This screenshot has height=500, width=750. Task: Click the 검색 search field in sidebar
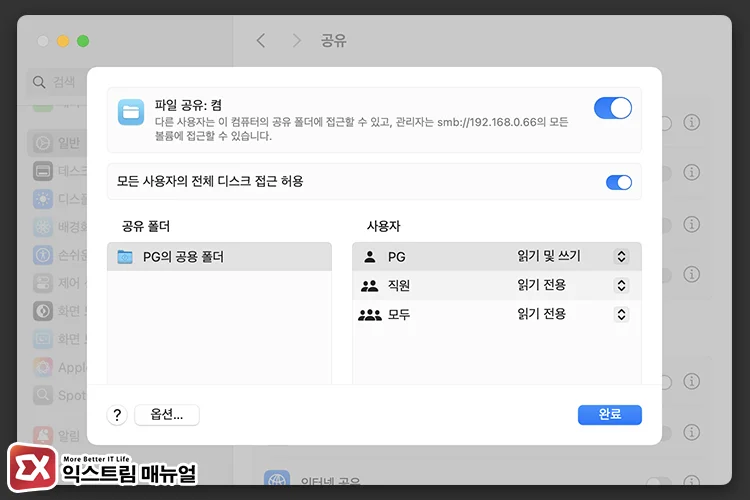coord(56,82)
